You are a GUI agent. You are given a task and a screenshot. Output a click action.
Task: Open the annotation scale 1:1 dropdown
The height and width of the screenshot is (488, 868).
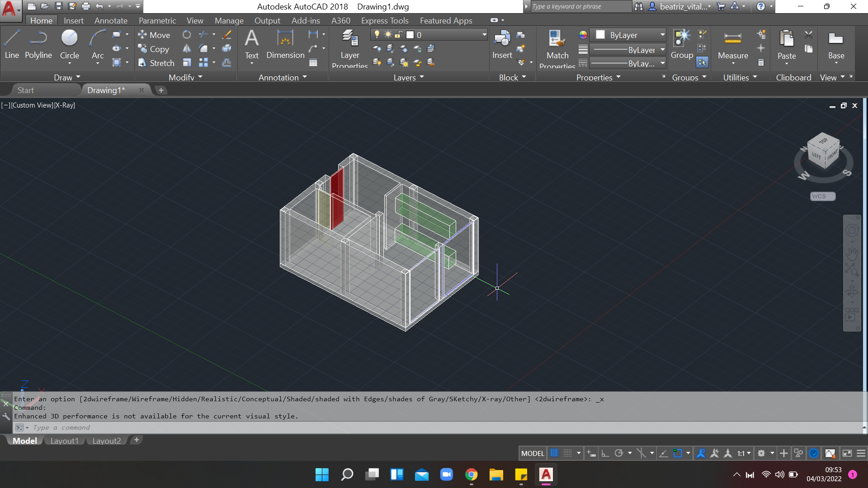tap(744, 453)
